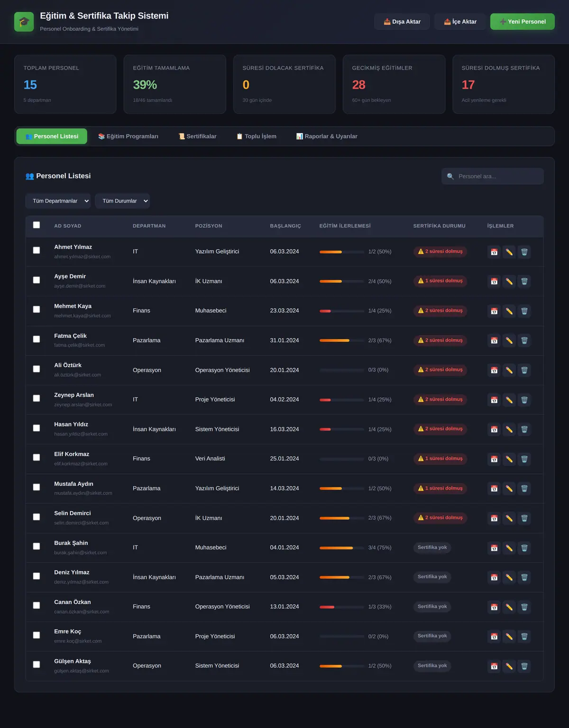Click the BAŞLANGIÇ column header
This screenshot has width=569, height=728.
tap(285, 226)
